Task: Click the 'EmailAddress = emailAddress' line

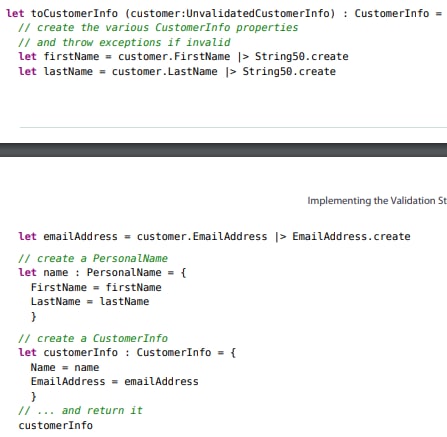Action: 115,382
